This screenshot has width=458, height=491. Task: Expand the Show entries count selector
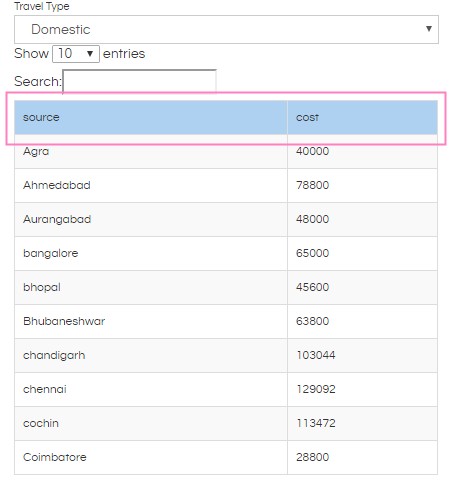click(x=76, y=54)
